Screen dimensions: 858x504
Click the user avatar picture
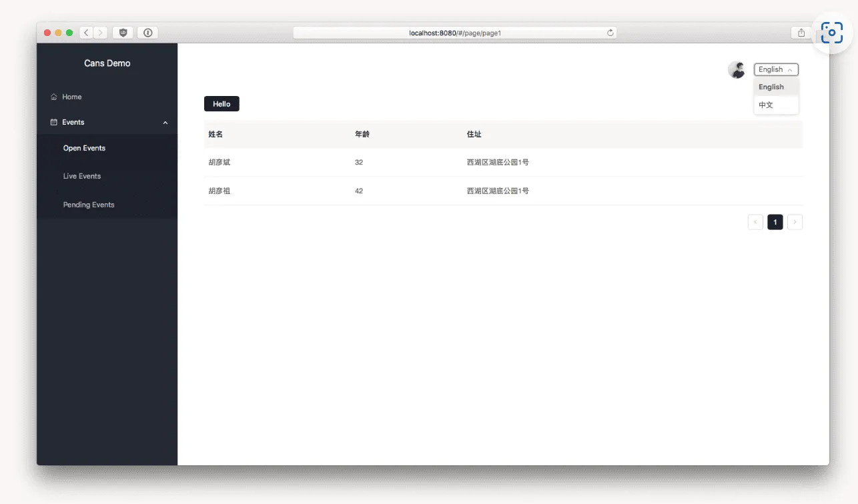pos(737,70)
